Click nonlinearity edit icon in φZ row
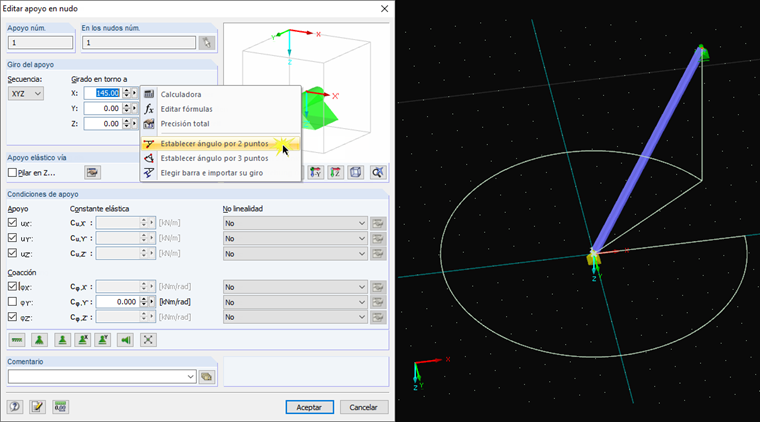Viewport: 760px width, 422px height. pos(378,317)
